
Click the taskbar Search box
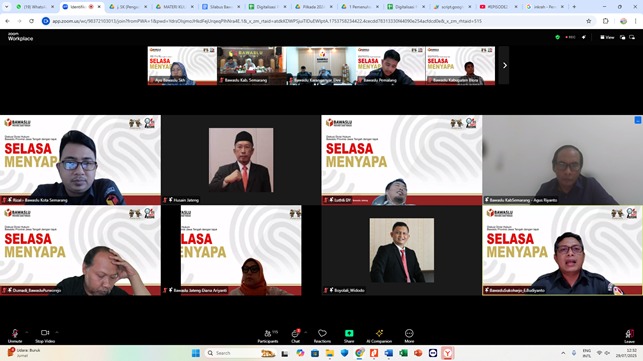pyautogui.click(x=240, y=353)
